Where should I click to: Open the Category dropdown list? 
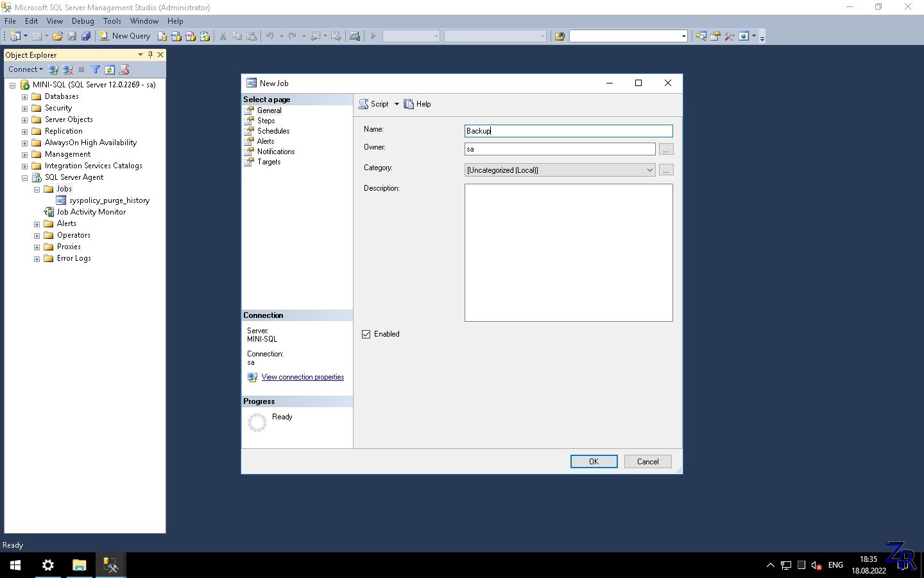pyautogui.click(x=649, y=170)
